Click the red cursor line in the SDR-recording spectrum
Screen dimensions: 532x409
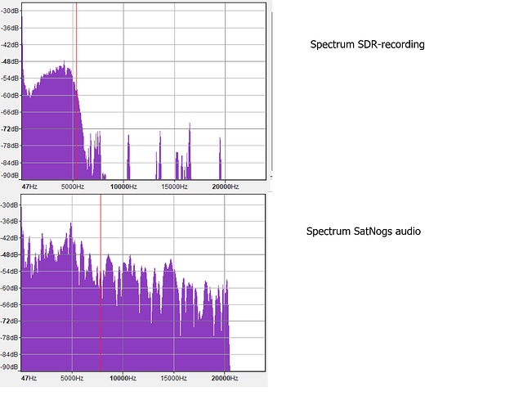pos(76,91)
